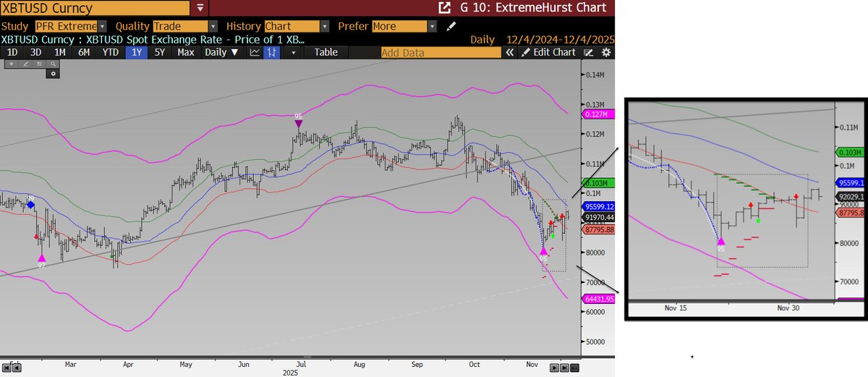868x377 pixels.
Task: Select the 1M range tab
Action: tap(60, 52)
